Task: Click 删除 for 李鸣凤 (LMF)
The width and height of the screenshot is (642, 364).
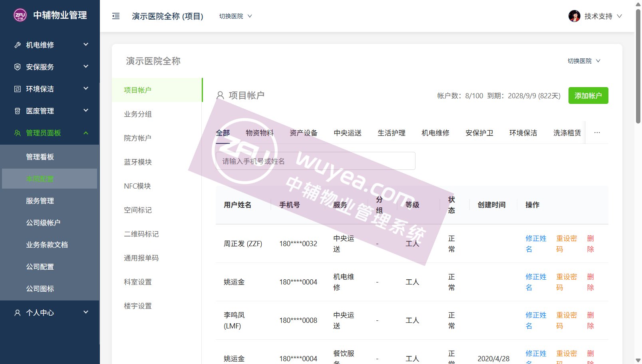Action: 590,320
